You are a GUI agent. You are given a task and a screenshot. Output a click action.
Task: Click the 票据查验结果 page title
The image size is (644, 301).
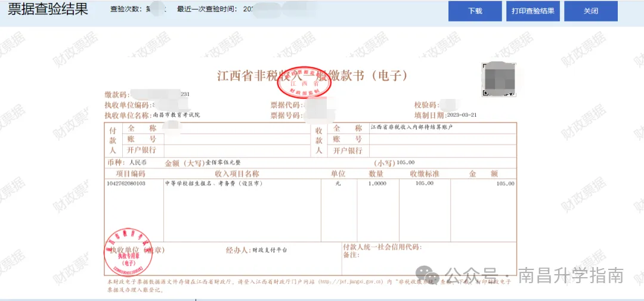coord(48,10)
